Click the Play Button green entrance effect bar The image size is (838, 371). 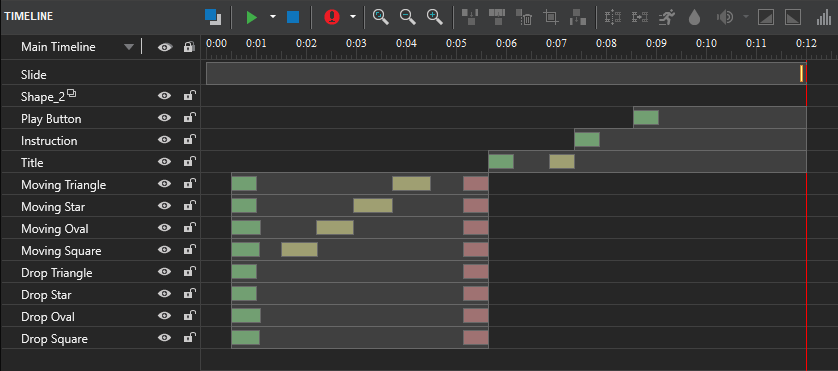(646, 117)
